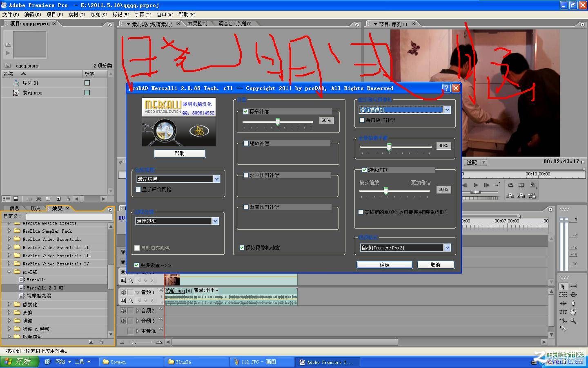Click the 确定 button
Screen dimensions: 588x368
[x=384, y=265]
